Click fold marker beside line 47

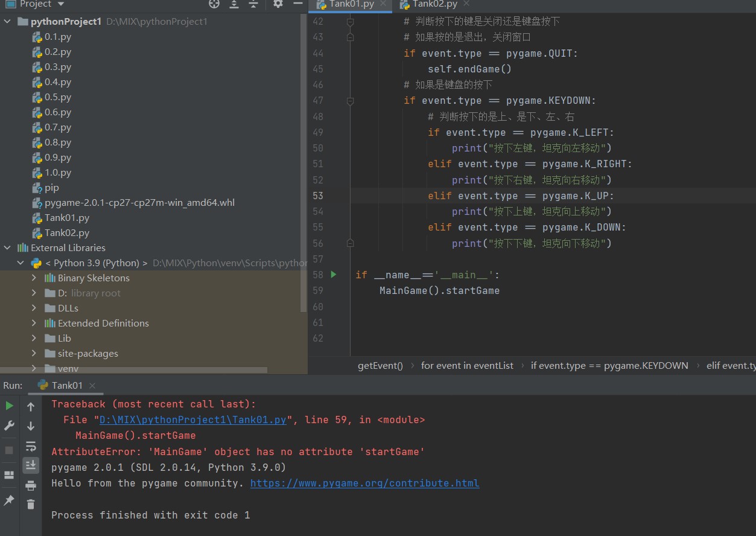(350, 101)
